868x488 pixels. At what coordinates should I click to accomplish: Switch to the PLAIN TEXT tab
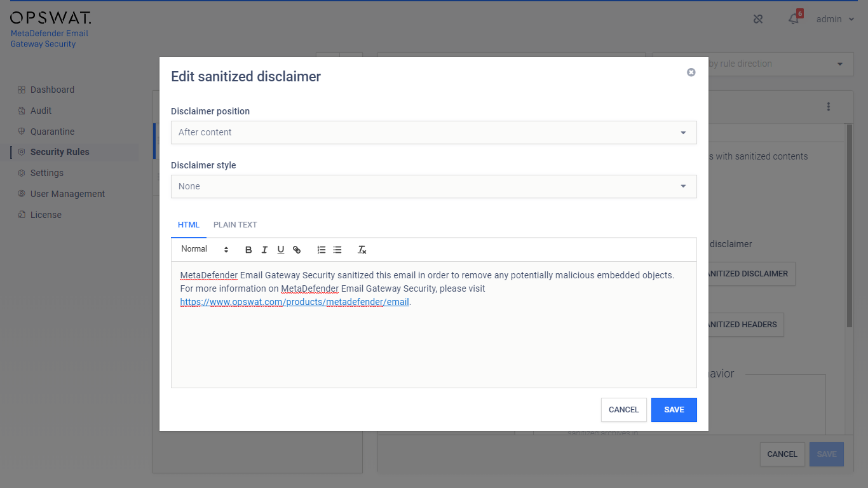tap(235, 225)
